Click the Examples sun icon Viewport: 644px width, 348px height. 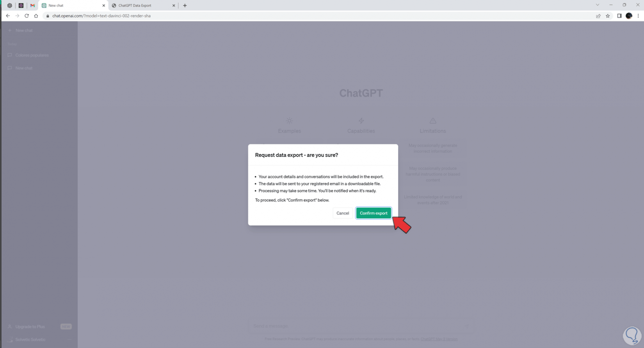pos(290,121)
